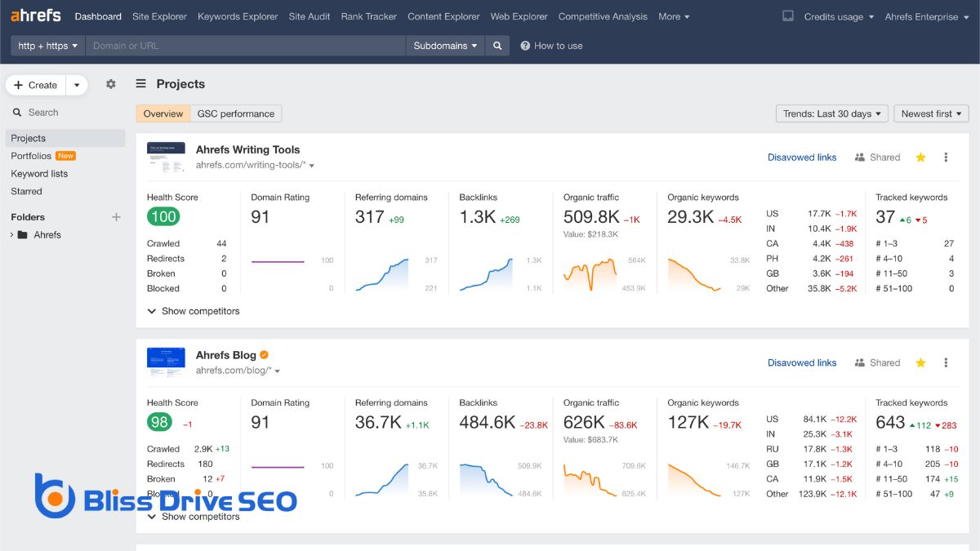Click the Ahrefs folder icon in sidebar
Viewport: 980px width, 551px height.
[x=23, y=235]
